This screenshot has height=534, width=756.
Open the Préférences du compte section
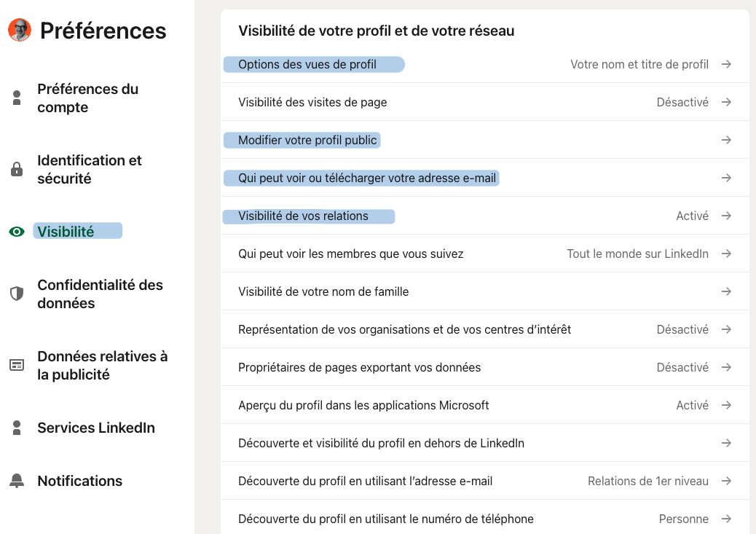(87, 98)
